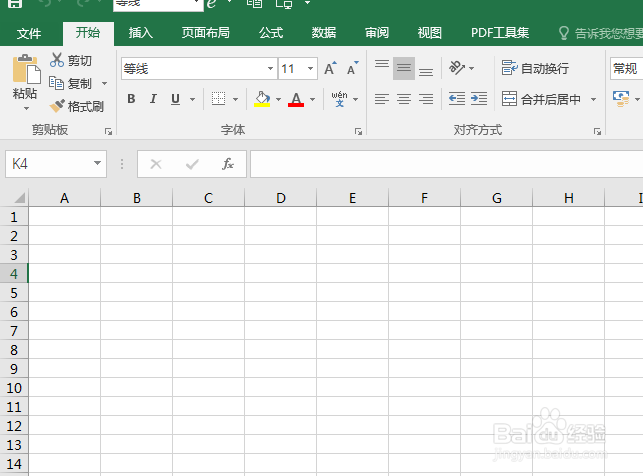Click accounting currency format icon

tap(621, 99)
